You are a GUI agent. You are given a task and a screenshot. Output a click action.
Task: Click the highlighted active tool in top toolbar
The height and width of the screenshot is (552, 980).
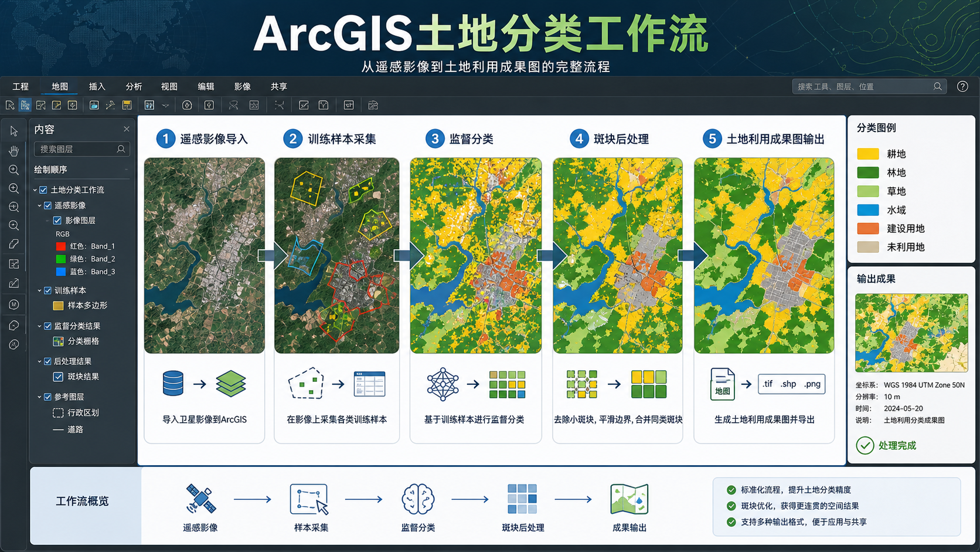(x=25, y=105)
